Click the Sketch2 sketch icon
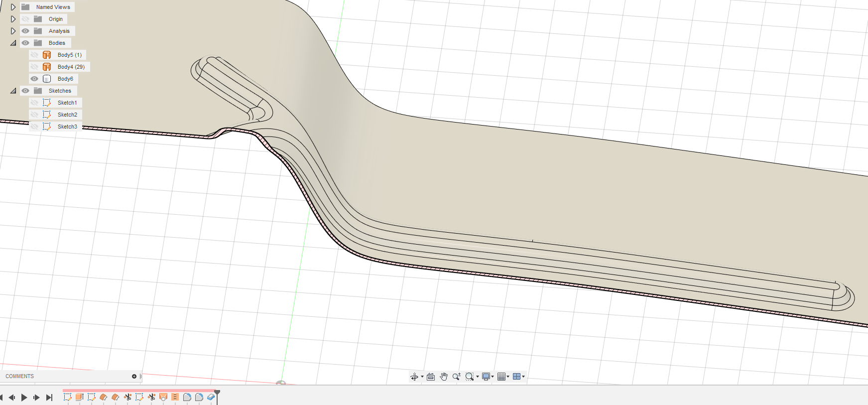Viewport: 868px width, 405px height. point(47,115)
